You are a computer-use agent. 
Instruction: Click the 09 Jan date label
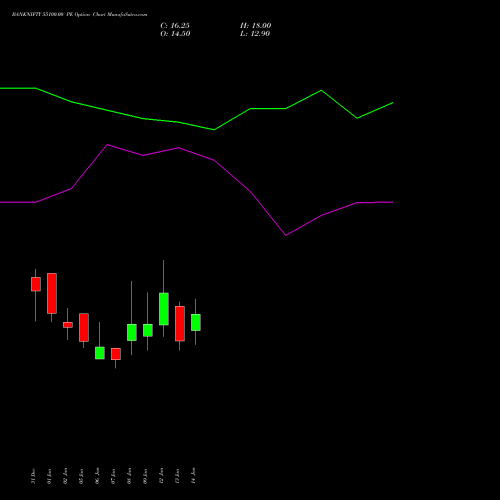click(x=145, y=476)
